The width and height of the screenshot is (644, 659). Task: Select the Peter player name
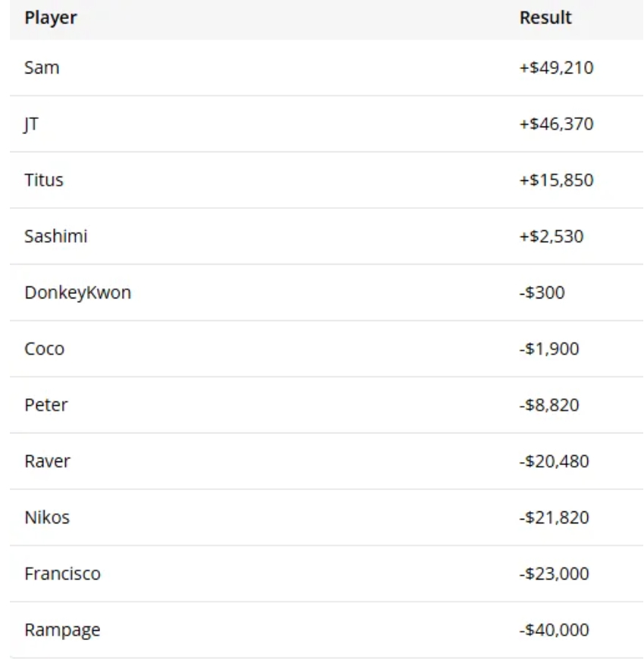pos(45,405)
